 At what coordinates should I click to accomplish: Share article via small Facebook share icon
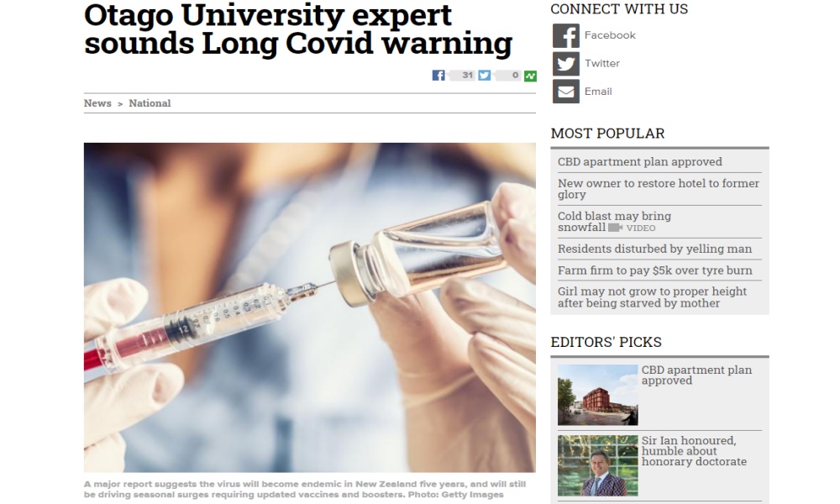[x=438, y=76]
